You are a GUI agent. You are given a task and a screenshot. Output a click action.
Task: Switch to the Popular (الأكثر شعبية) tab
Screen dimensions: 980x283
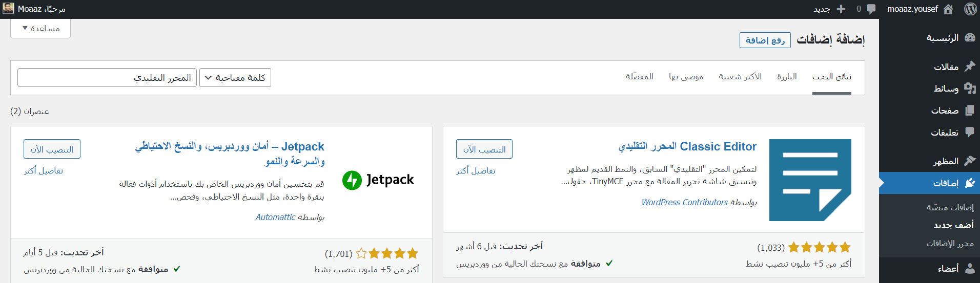740,77
